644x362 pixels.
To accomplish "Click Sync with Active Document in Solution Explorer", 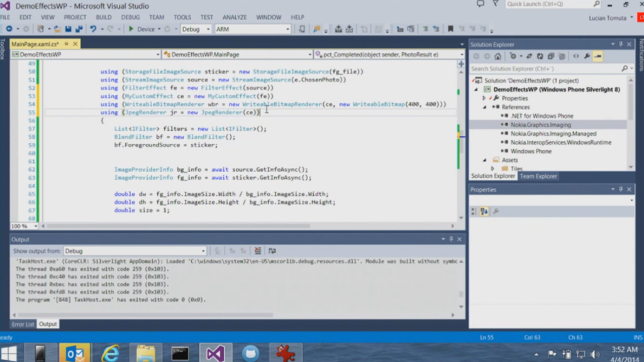I will (x=529, y=56).
